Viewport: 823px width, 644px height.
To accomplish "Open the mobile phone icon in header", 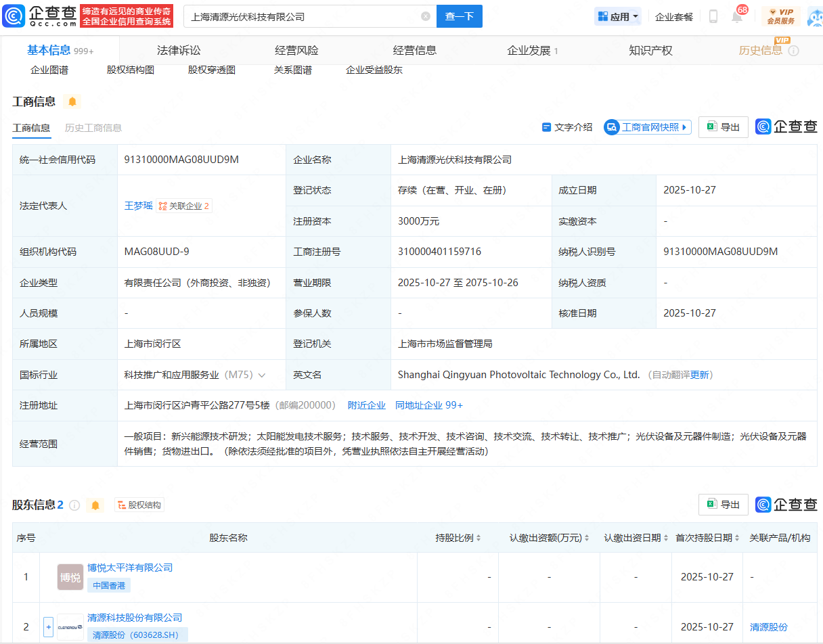I will point(713,16).
